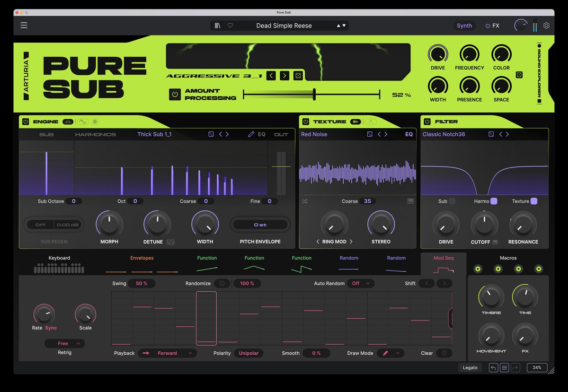
Task: Click the Amount Processing slider handle
Action: pos(314,94)
